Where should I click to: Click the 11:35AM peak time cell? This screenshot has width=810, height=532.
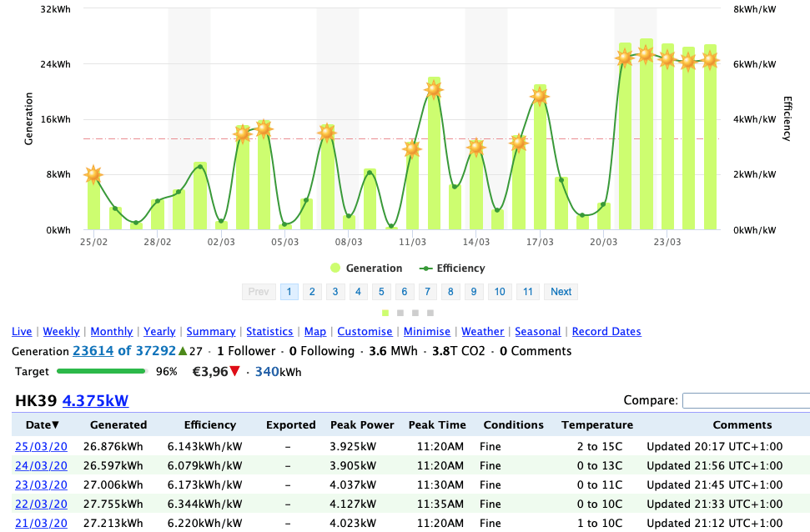(440, 504)
